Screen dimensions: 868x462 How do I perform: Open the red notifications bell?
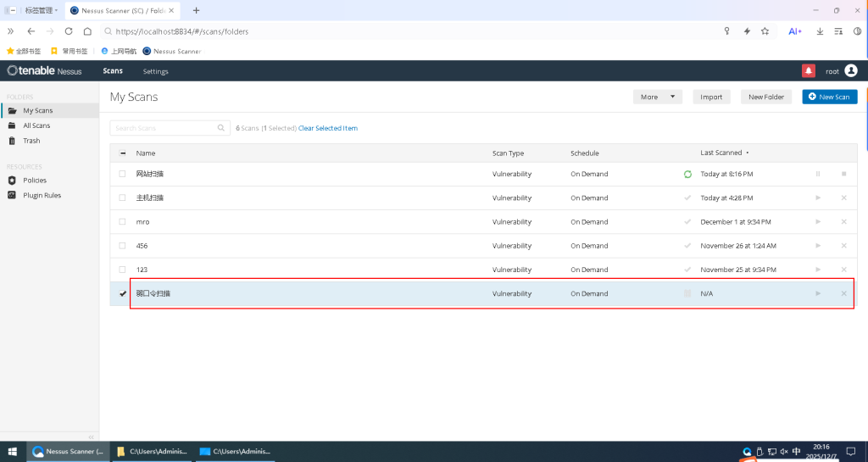[x=808, y=71]
